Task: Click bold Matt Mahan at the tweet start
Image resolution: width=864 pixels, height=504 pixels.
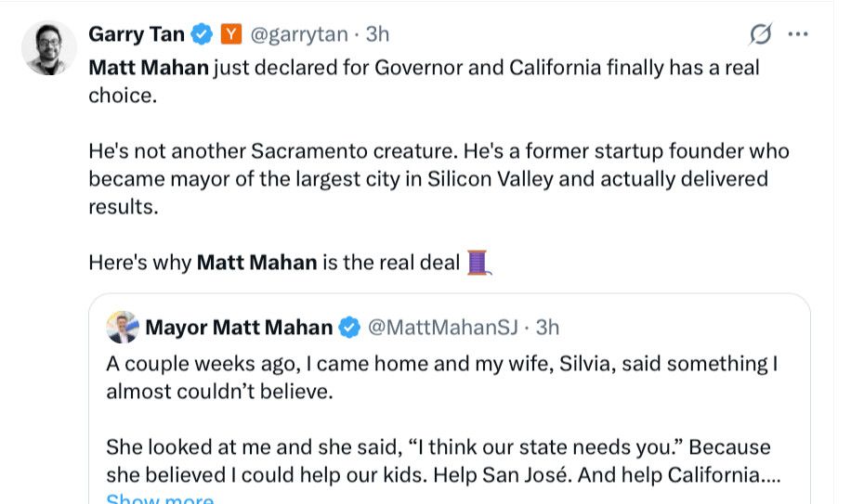Action: (148, 68)
